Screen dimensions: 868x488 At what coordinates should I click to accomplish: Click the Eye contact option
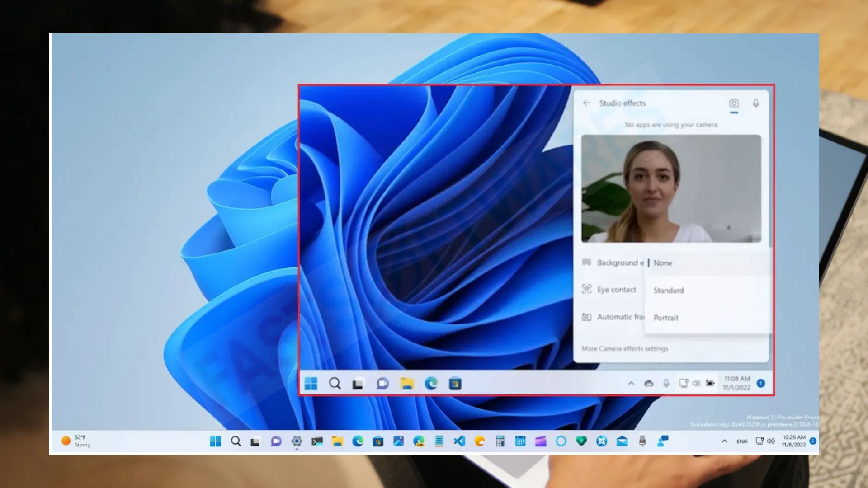pyautogui.click(x=617, y=290)
